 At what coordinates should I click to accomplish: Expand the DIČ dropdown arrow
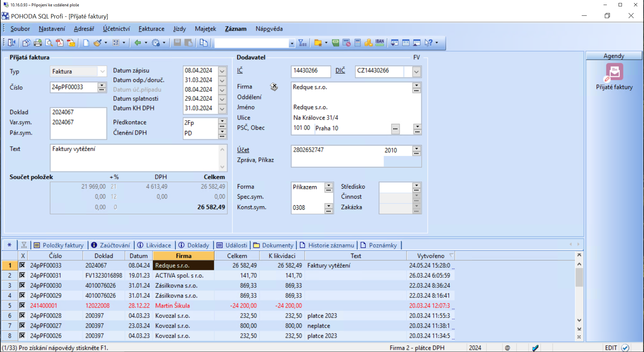click(x=416, y=71)
